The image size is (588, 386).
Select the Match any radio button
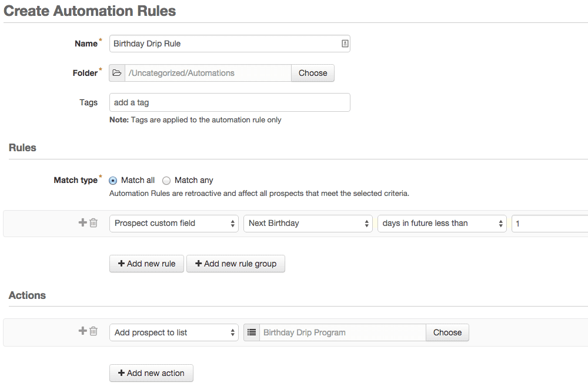pyautogui.click(x=166, y=181)
